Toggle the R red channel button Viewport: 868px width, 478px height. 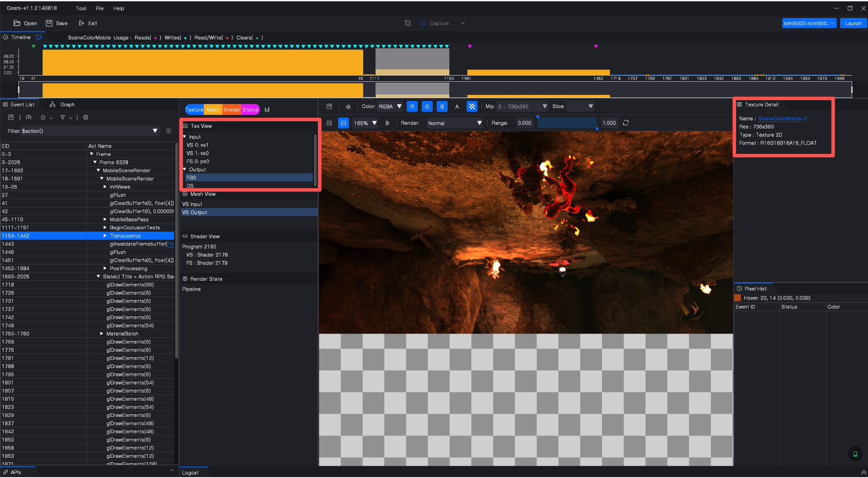coord(412,106)
